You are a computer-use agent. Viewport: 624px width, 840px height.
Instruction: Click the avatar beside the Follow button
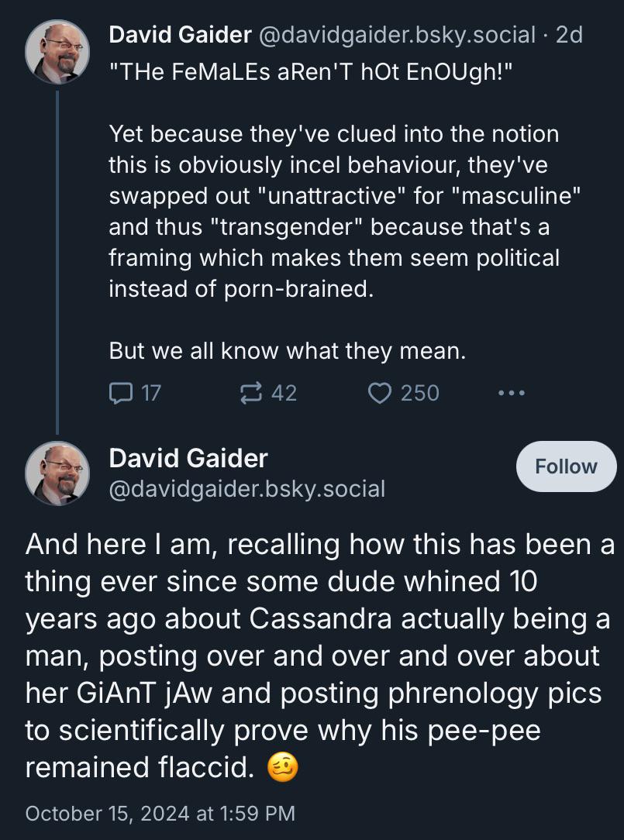point(57,473)
